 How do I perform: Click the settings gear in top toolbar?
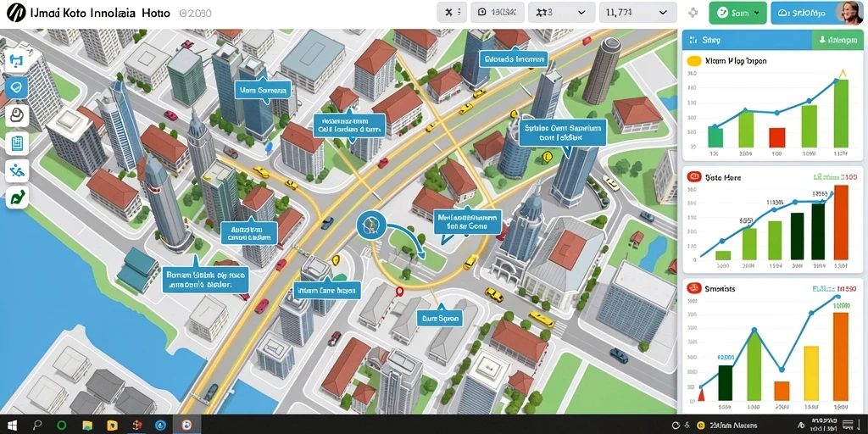click(693, 13)
